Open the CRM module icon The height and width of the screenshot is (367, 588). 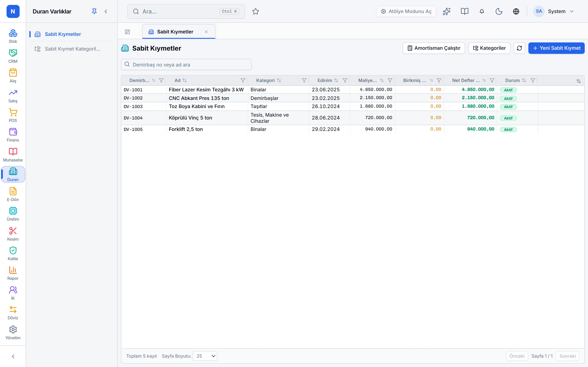click(x=13, y=56)
